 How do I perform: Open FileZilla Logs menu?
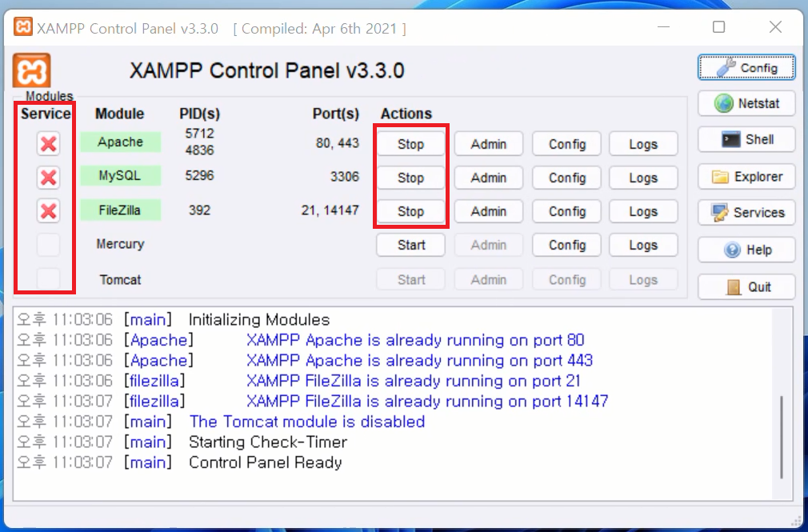tap(643, 211)
